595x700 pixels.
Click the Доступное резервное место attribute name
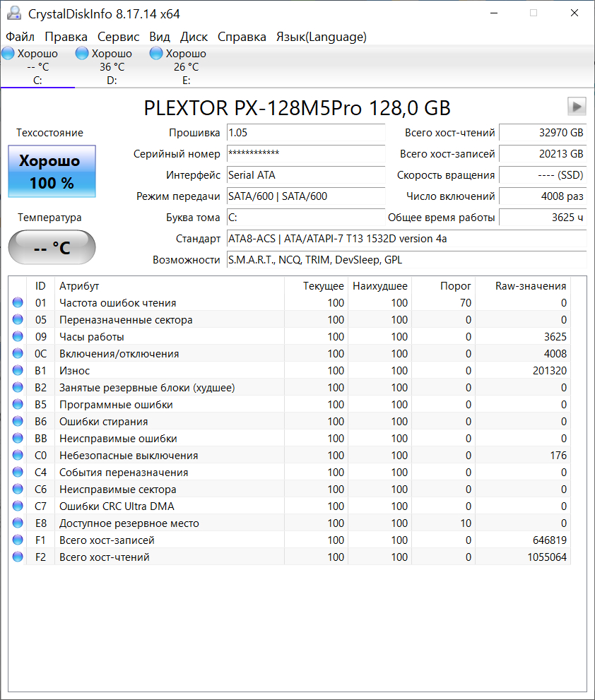click(129, 523)
